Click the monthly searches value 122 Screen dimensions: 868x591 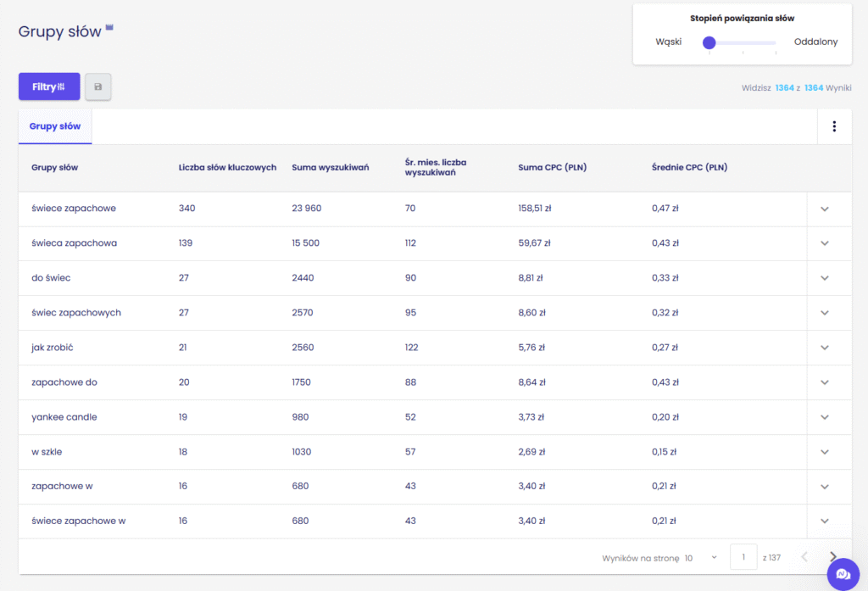411,348
